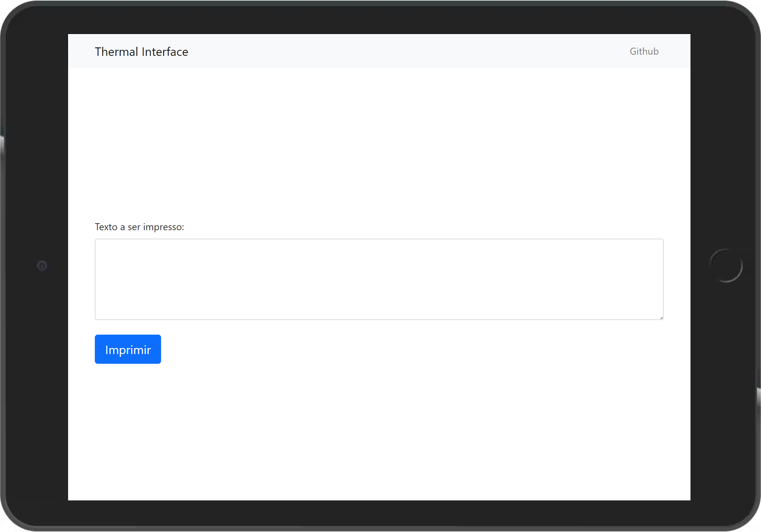Click the hardware button on right tablet edge
The height and width of the screenshot is (532, 761).
(x=759, y=397)
